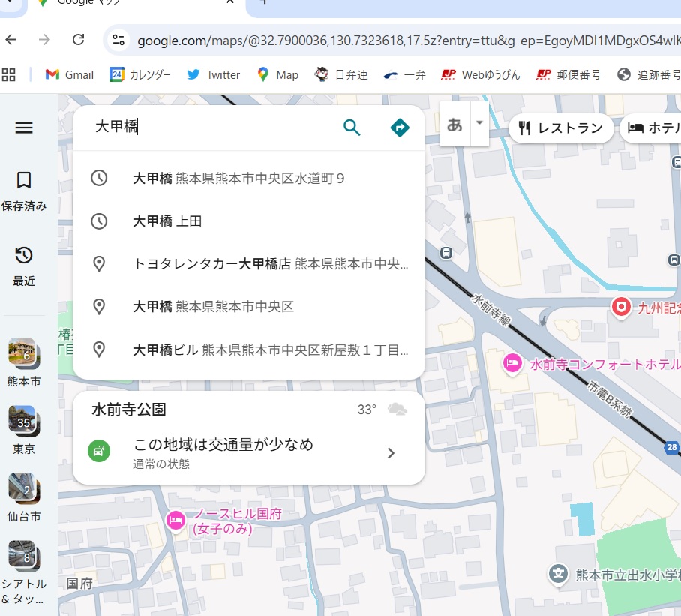Click the site information icon in address bar
Screen dimensions: 681x616
coord(118,40)
